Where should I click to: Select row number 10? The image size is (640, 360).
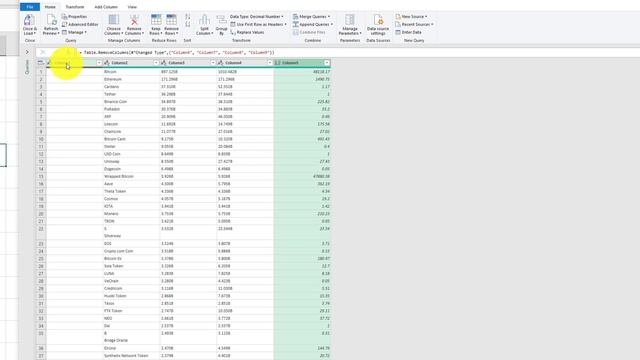point(41,139)
